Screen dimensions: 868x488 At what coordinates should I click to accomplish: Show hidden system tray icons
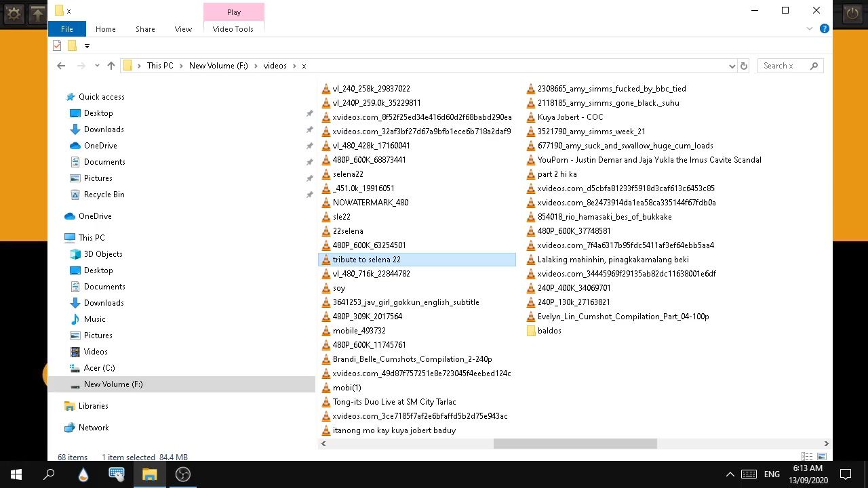coord(730,474)
